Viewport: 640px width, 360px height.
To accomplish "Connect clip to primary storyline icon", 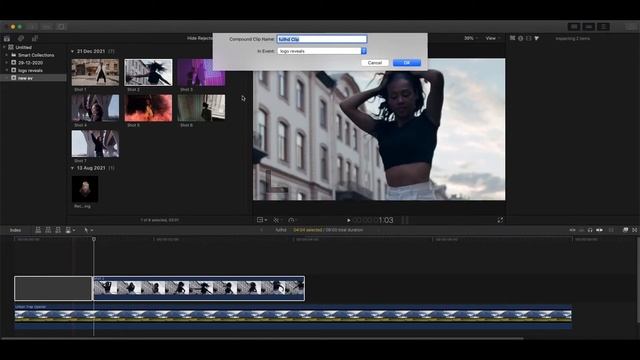I will [x=38, y=230].
